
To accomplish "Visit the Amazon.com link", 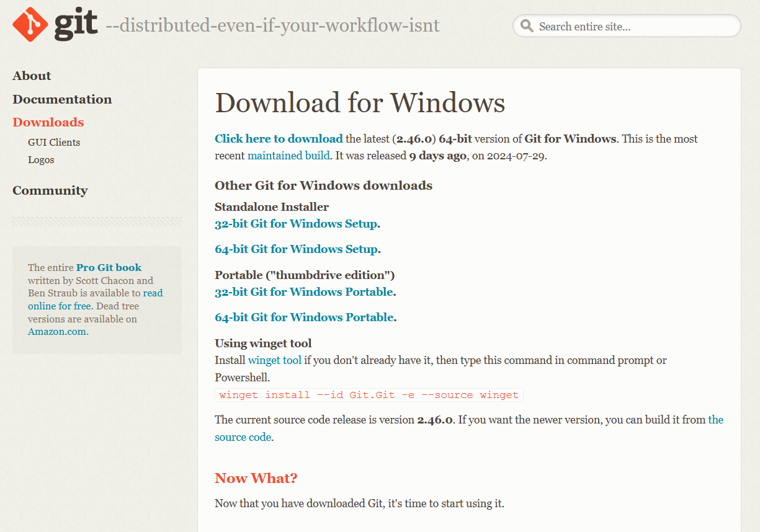I will coord(56,332).
